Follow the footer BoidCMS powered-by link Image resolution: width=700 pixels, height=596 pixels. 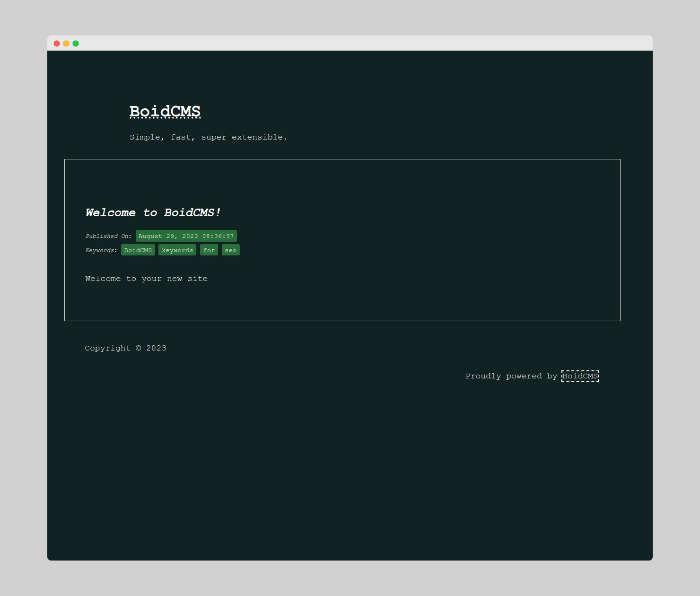(x=580, y=376)
